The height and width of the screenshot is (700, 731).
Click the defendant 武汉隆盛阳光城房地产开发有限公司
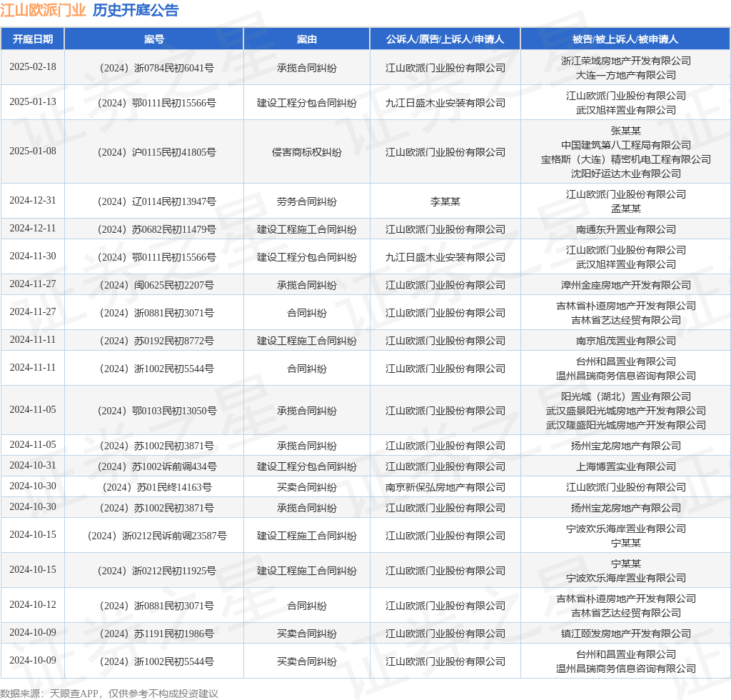click(x=625, y=425)
